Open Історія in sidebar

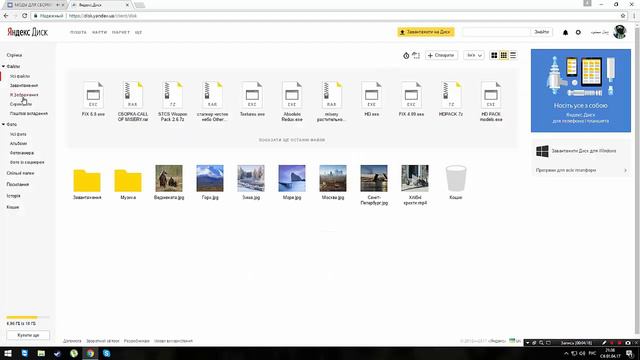click(13, 196)
